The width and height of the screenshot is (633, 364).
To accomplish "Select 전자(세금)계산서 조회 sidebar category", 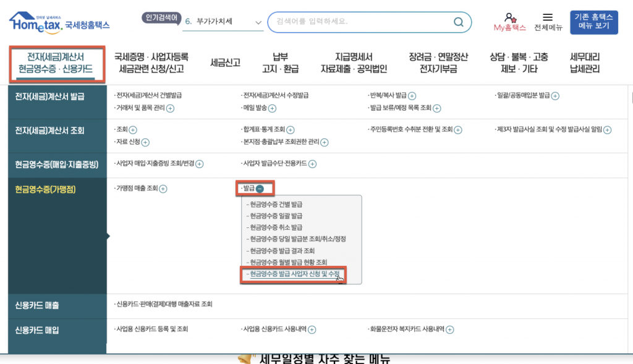I will tap(57, 136).
